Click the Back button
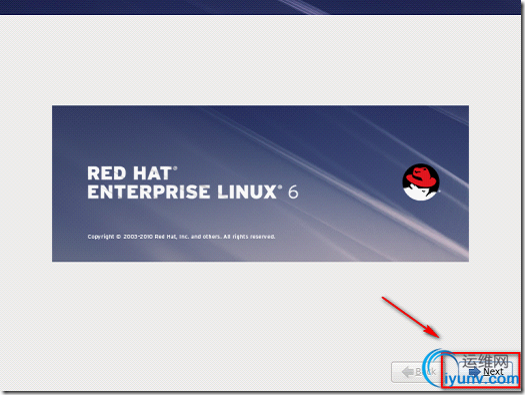The height and width of the screenshot is (395, 525). click(x=418, y=372)
